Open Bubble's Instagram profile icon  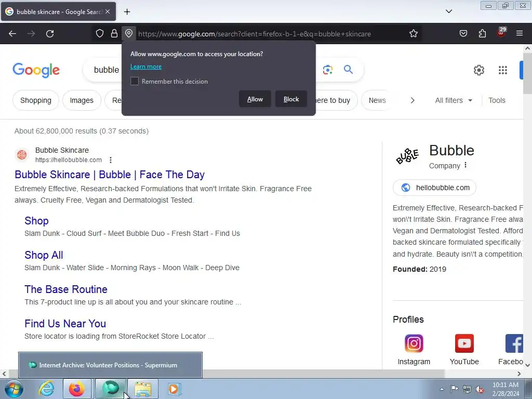click(x=414, y=344)
